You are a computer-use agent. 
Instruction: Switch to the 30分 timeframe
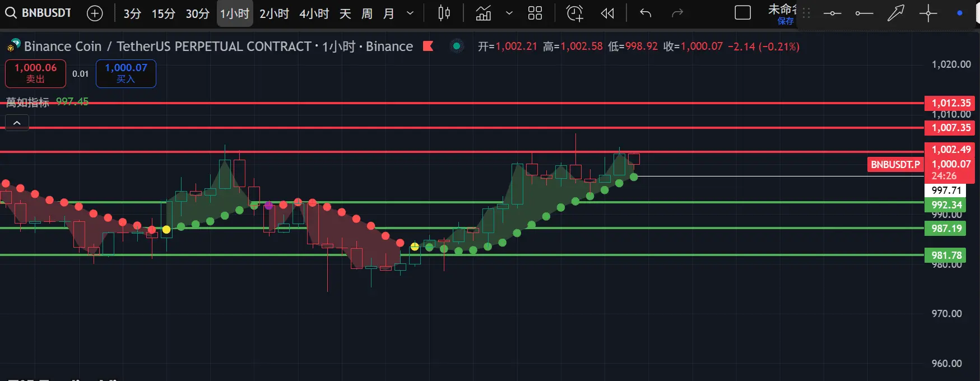[x=198, y=13]
